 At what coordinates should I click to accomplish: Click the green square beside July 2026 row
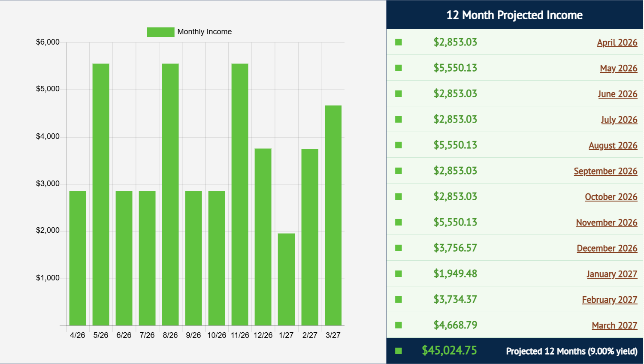399,119
